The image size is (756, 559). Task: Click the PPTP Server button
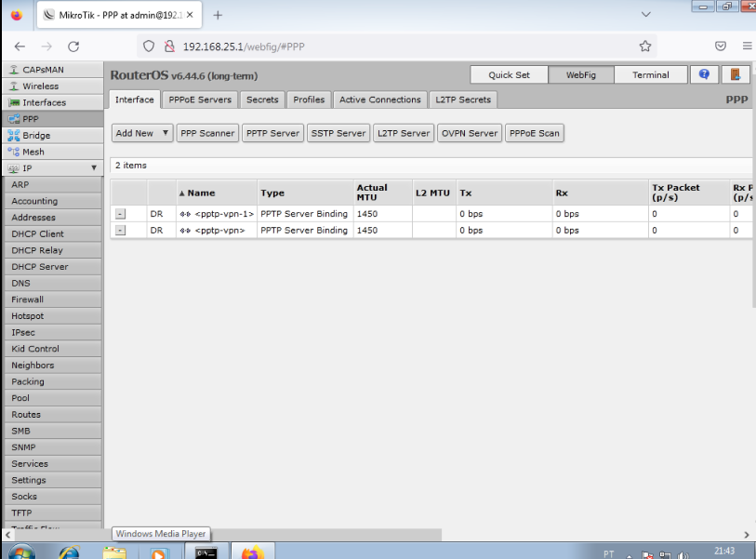(x=272, y=133)
